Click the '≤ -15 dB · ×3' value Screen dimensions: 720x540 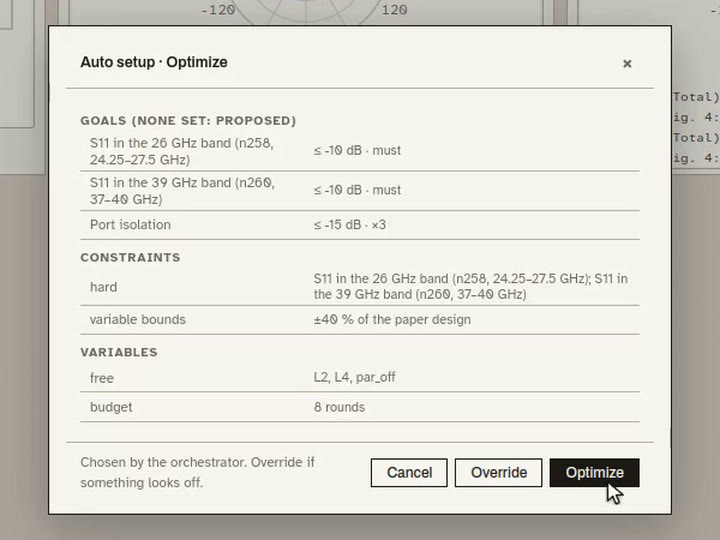[x=349, y=225]
